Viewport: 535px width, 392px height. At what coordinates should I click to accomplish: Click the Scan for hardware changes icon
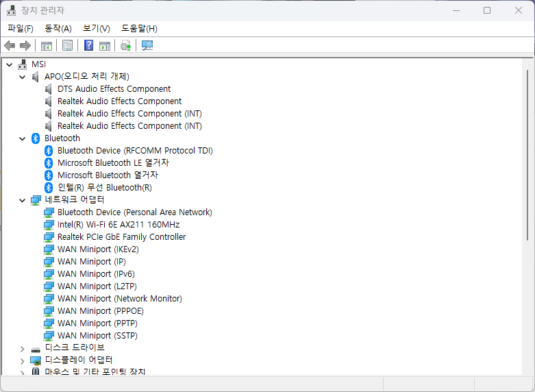click(147, 45)
